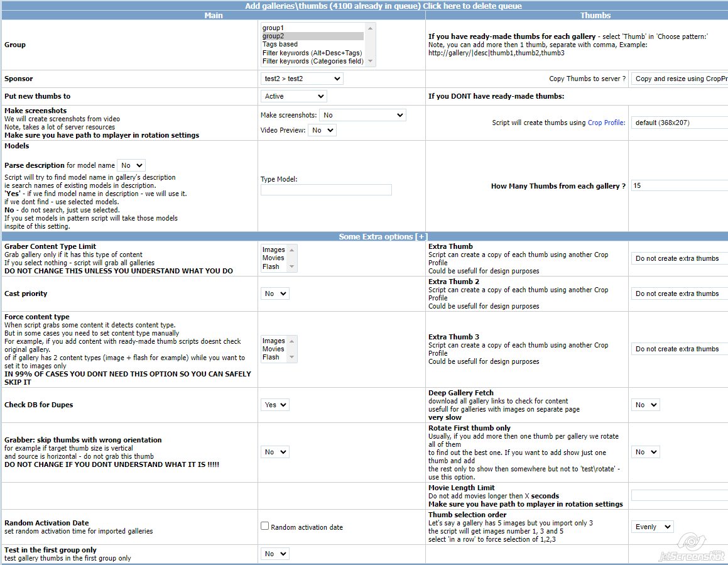
Task: Open the 'Put new thumbs to' Active dropdown
Action: (294, 96)
